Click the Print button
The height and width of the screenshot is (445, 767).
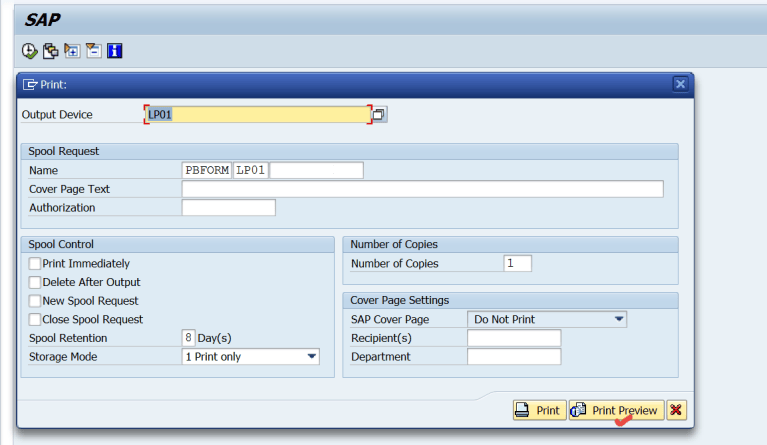tap(540, 410)
